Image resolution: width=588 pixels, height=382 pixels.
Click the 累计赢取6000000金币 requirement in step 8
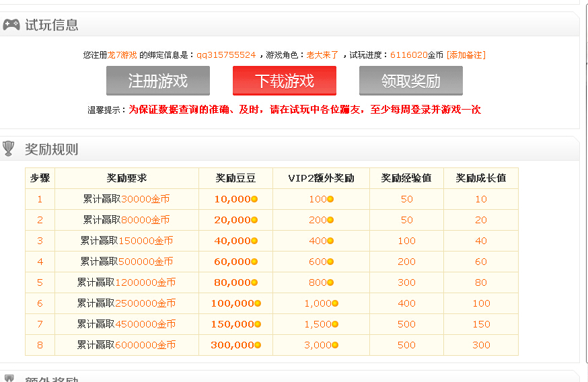(126, 345)
